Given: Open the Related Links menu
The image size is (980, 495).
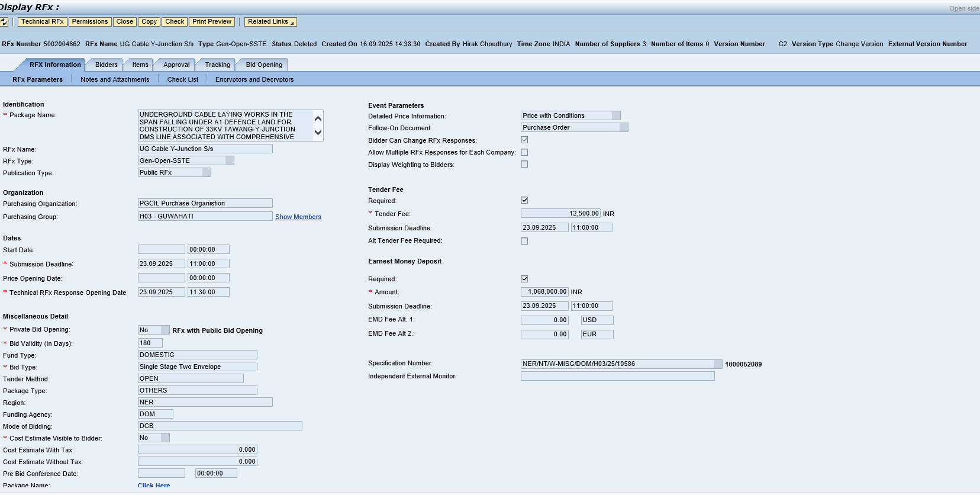Looking at the screenshot, I should [x=270, y=22].
